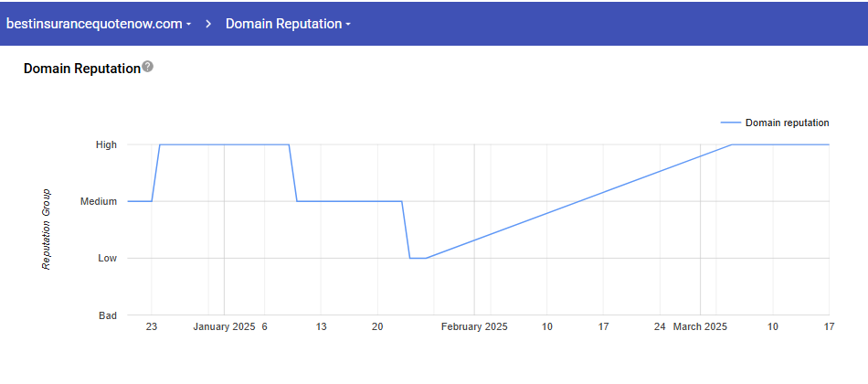Expand the Domain Reputation dropdown in header

[x=288, y=24]
